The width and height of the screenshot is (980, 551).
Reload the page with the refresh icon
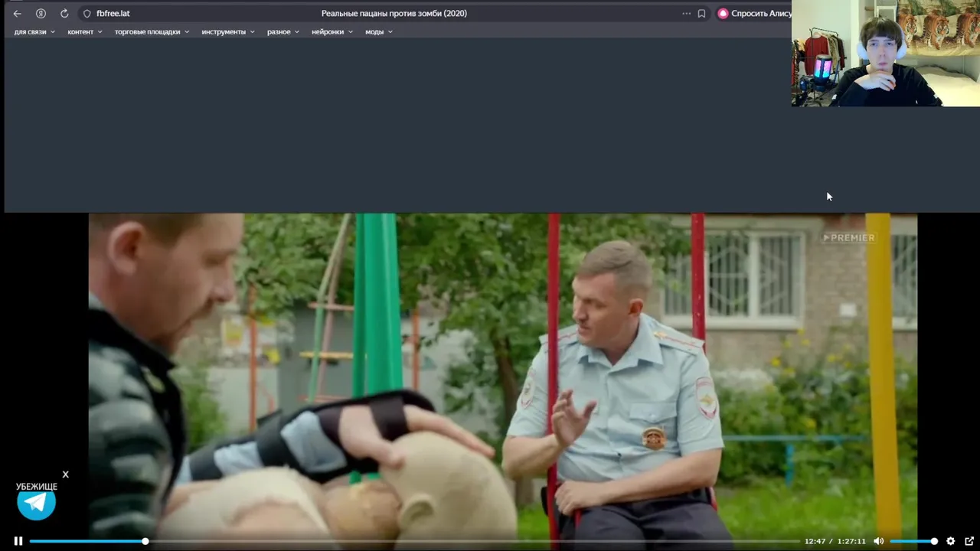point(64,13)
